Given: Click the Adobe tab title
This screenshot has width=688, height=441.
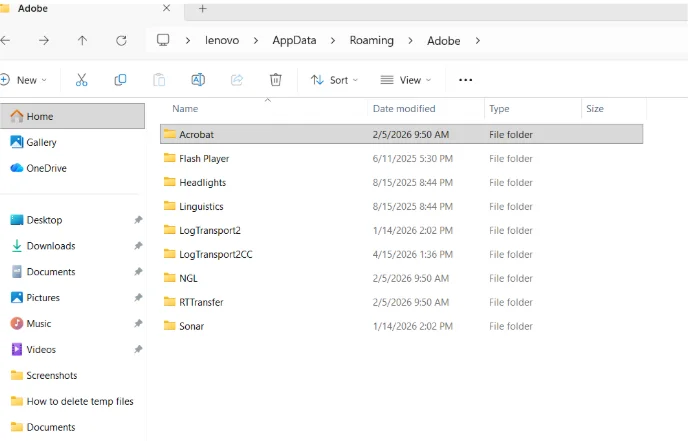Looking at the screenshot, I should pyautogui.click(x=32, y=8).
